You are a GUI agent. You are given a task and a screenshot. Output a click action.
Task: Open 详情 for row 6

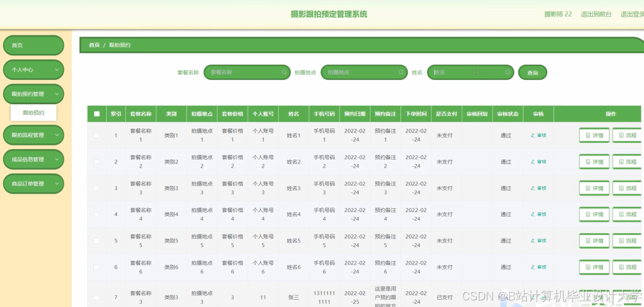tap(594, 267)
